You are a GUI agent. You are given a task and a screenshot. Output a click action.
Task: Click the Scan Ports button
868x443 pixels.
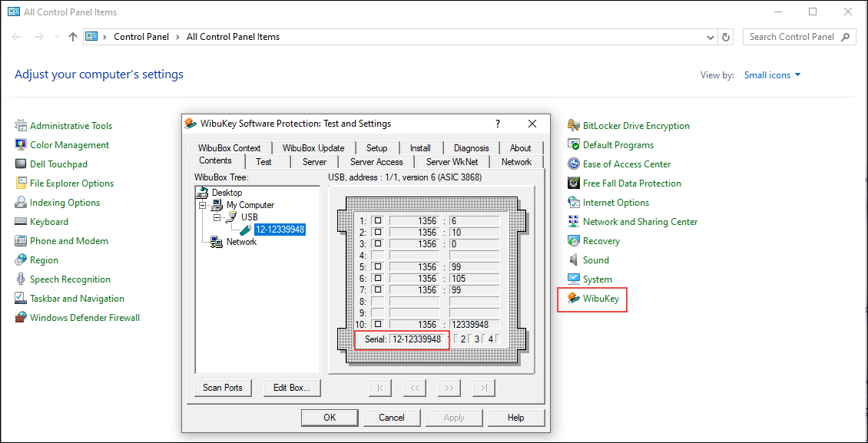pyautogui.click(x=223, y=388)
